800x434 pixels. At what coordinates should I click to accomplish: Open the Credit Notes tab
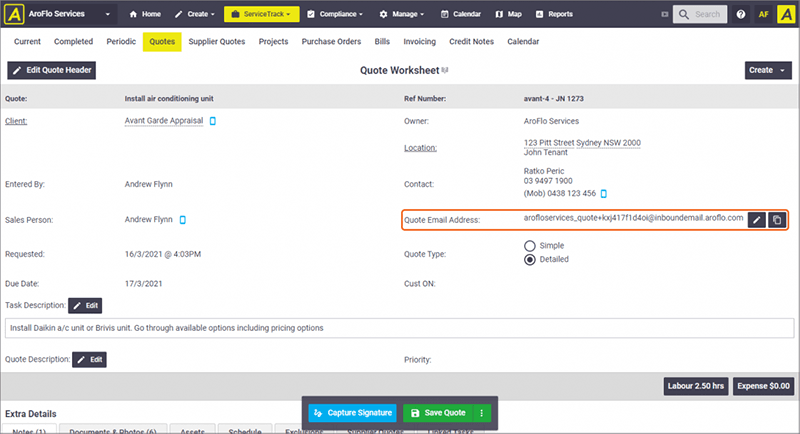click(x=471, y=41)
